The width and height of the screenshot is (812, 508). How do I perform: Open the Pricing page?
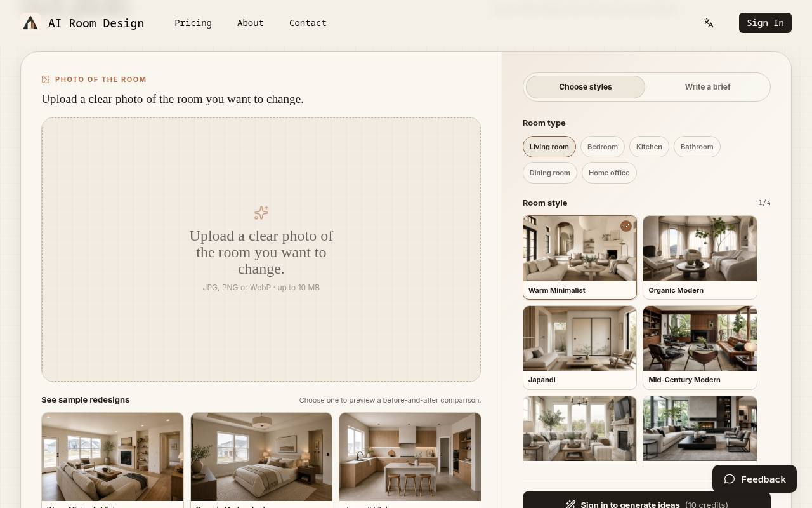(193, 23)
